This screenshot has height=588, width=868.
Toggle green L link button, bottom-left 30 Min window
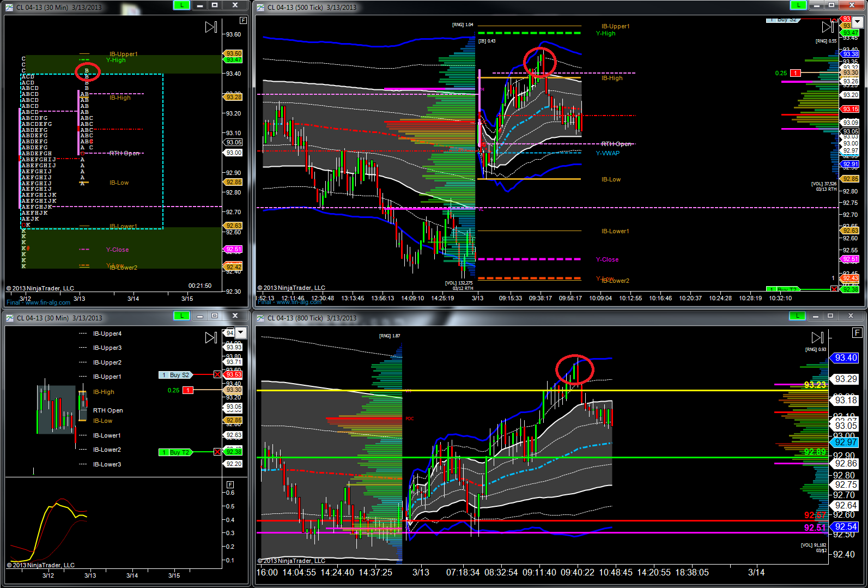coord(181,316)
